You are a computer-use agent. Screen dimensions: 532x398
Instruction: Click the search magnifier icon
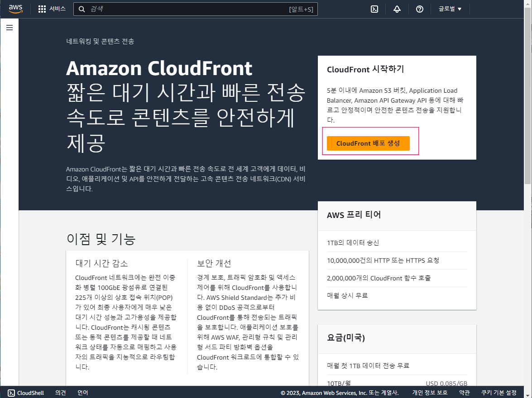coord(82,9)
